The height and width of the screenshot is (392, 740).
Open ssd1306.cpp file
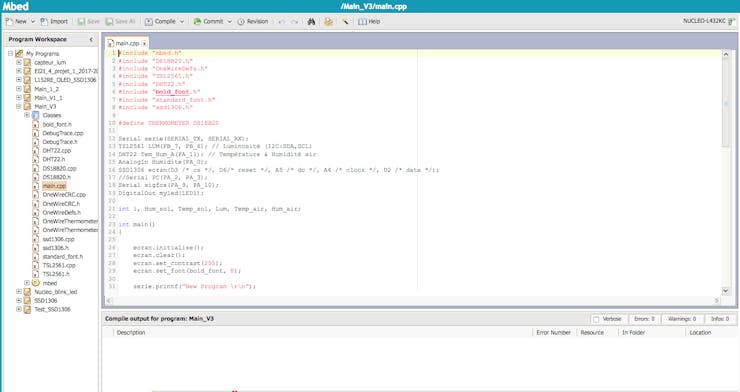pyautogui.click(x=59, y=239)
